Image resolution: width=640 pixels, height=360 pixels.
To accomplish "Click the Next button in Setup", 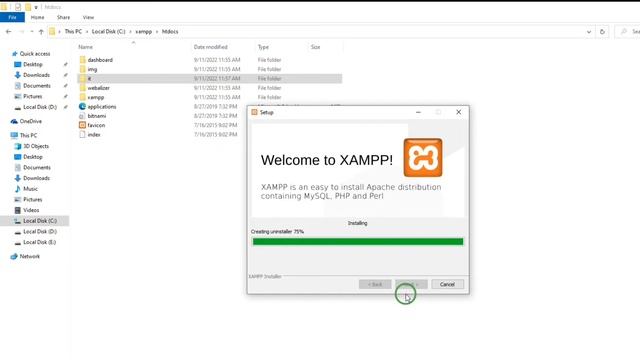I will tap(411, 284).
